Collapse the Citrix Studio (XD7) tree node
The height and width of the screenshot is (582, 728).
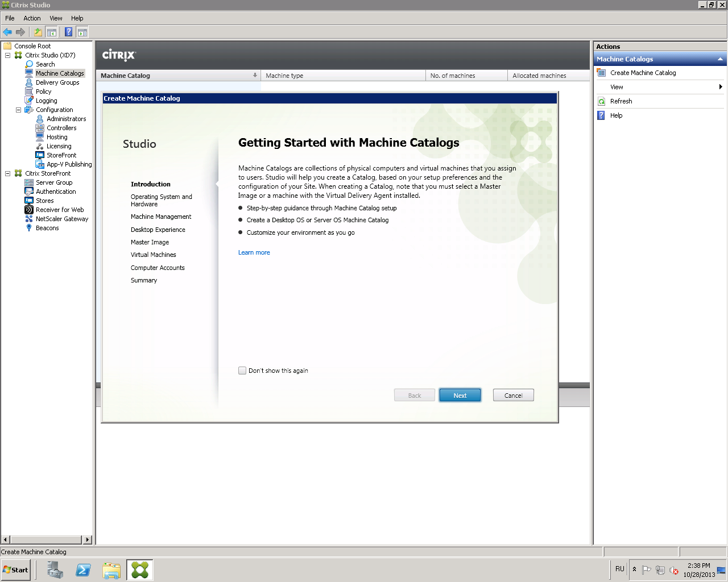pyautogui.click(x=8, y=55)
